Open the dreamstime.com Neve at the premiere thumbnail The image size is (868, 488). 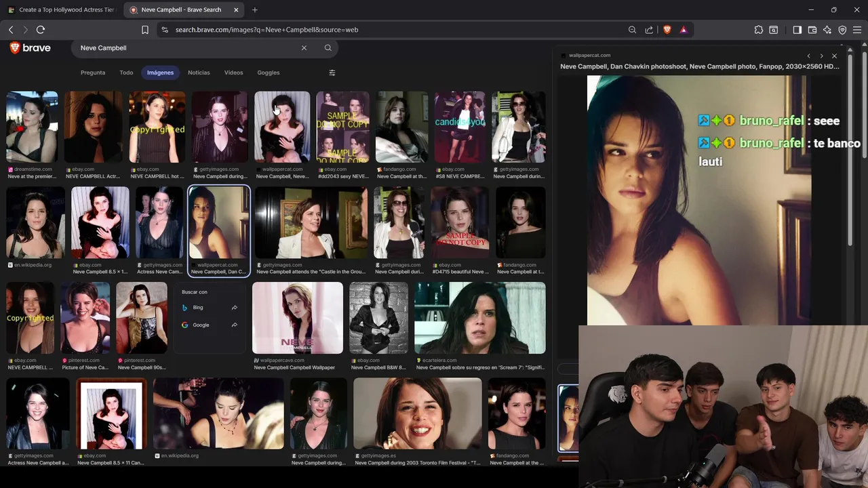click(32, 127)
